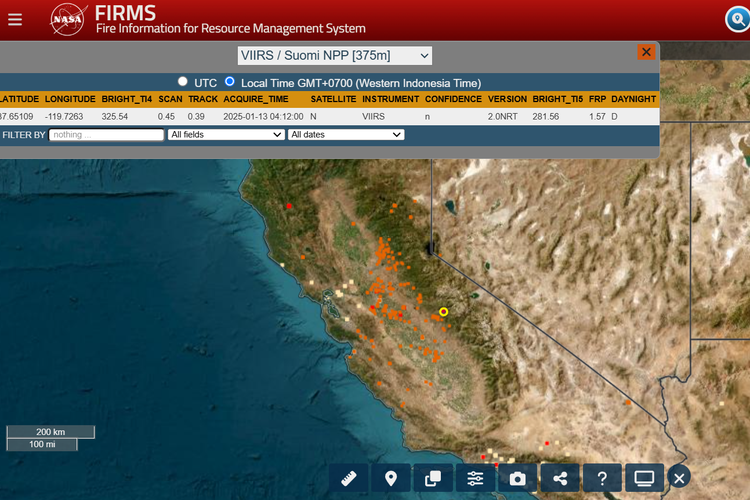Open help question mark button

[601, 478]
